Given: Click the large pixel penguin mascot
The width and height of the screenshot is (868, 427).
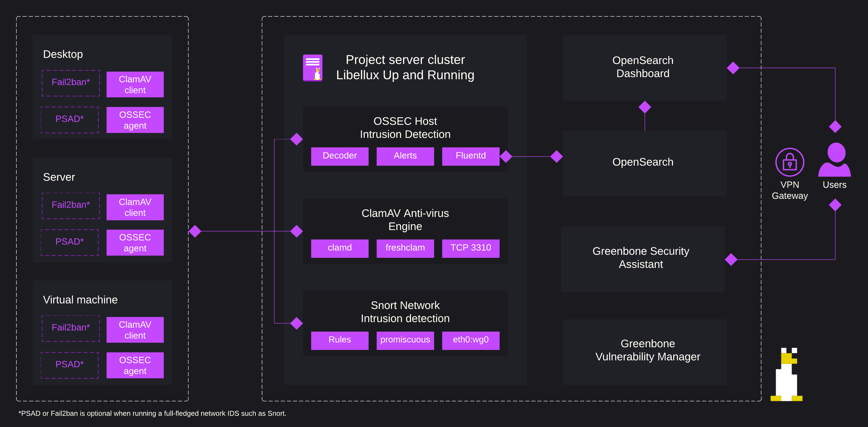Looking at the screenshot, I should tap(787, 374).
